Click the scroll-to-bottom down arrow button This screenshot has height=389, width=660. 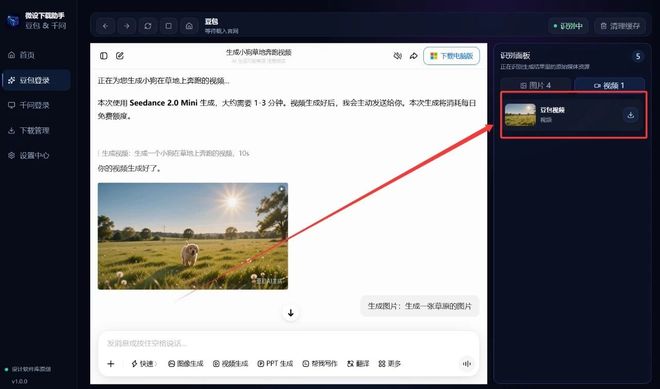[290, 313]
